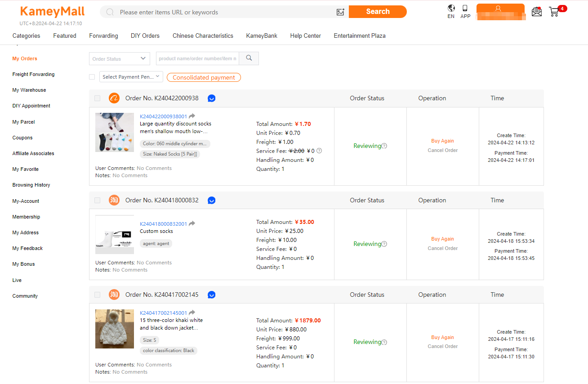Open KameyBank menu
Image resolution: width=588 pixels, height=384 pixels.
click(x=262, y=36)
